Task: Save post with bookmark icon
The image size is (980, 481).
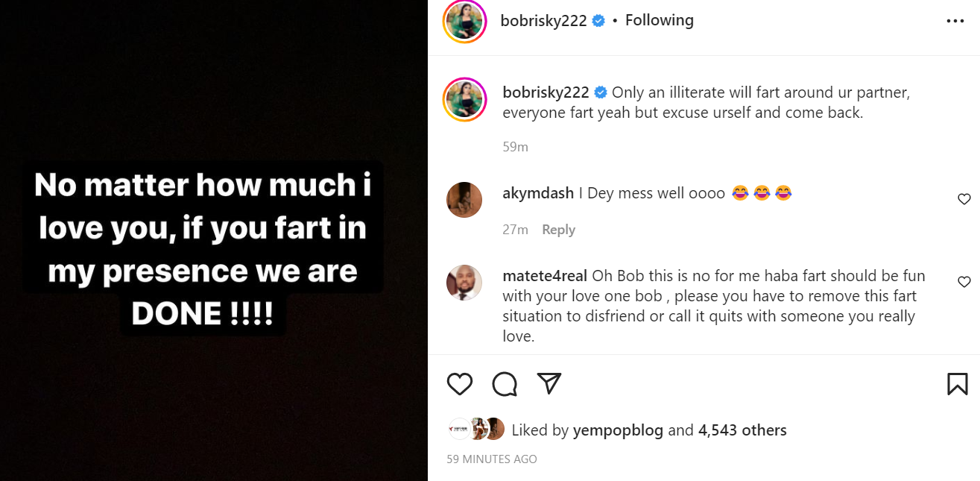Action: pos(957,384)
